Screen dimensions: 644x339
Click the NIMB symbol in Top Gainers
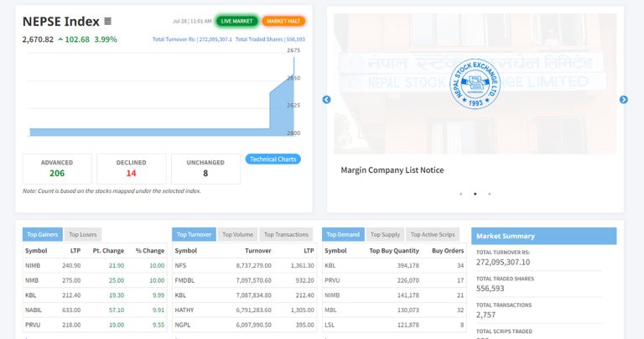pos(33,265)
